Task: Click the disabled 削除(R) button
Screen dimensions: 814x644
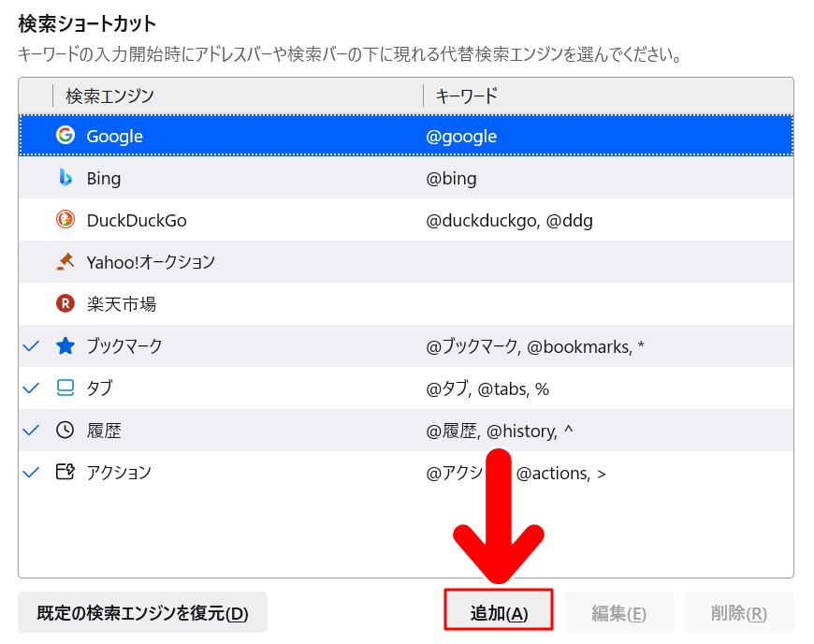Action: [739, 613]
